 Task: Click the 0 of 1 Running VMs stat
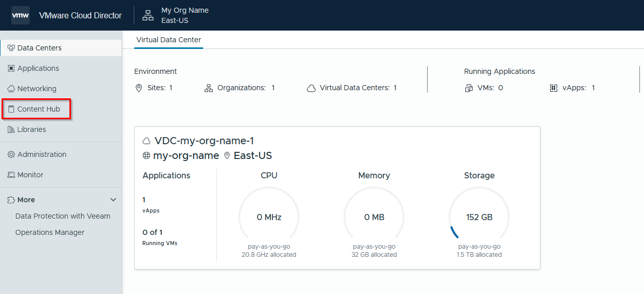[160, 237]
